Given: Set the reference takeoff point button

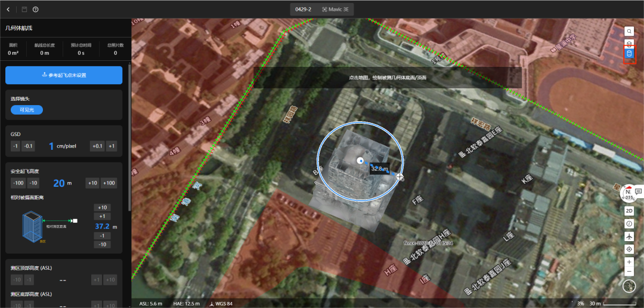Looking at the screenshot, I should (64, 75).
